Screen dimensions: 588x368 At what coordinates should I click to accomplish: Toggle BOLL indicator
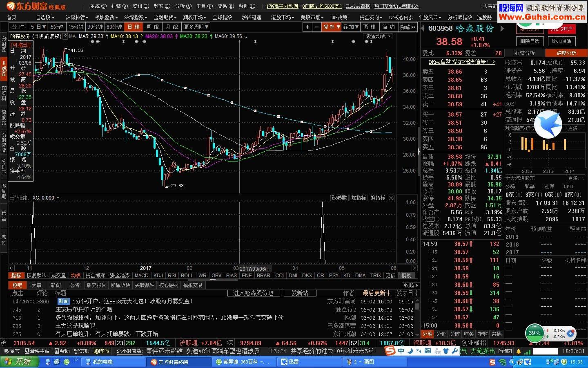(x=187, y=276)
